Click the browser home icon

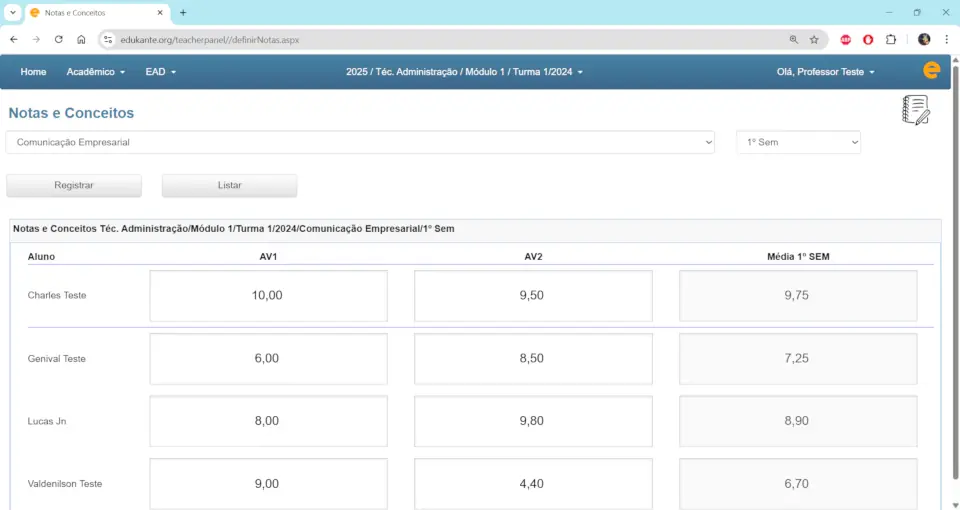[x=81, y=40]
